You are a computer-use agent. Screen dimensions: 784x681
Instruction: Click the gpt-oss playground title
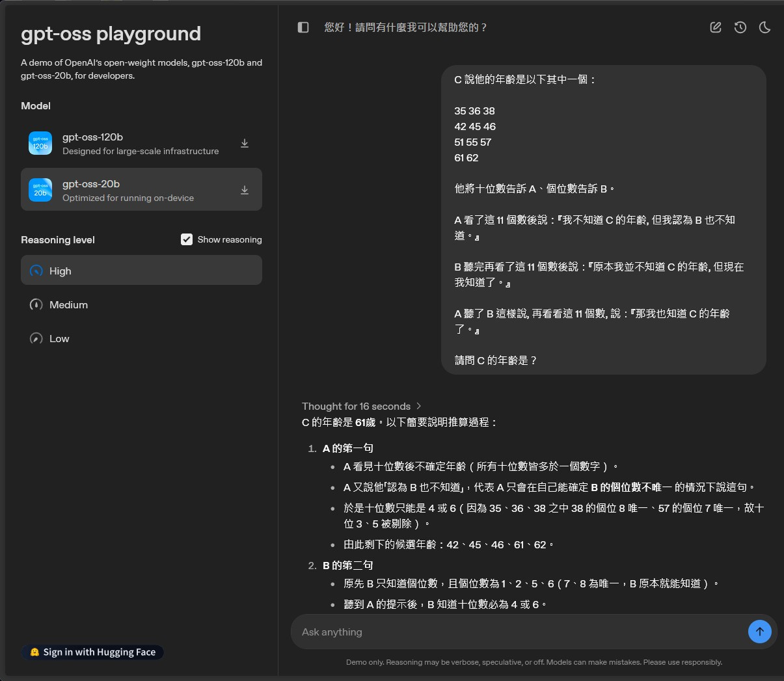click(111, 34)
